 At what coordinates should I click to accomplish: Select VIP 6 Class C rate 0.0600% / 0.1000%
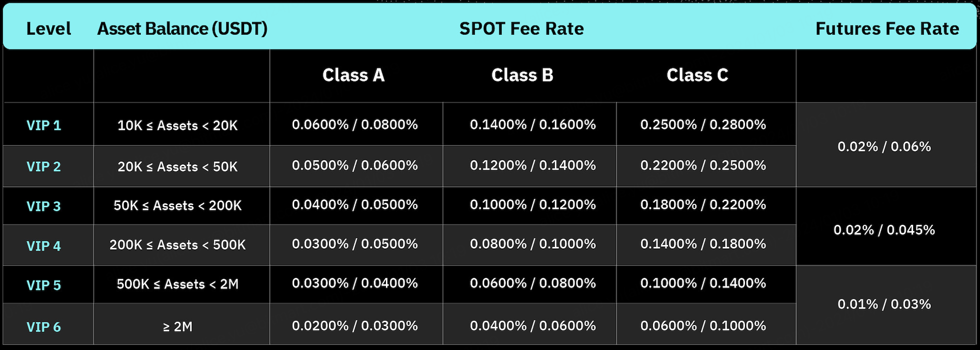point(703,326)
